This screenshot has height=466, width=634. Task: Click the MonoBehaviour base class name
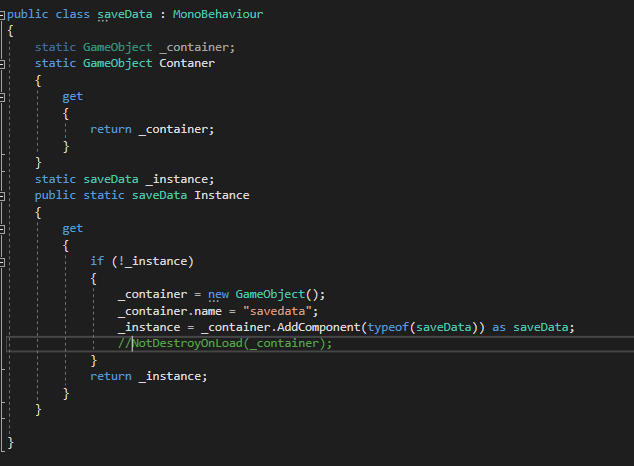point(218,14)
